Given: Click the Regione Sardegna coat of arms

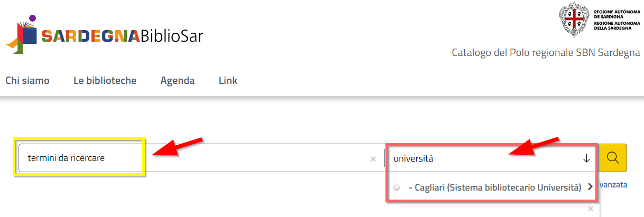Looking at the screenshot, I should click(x=574, y=19).
